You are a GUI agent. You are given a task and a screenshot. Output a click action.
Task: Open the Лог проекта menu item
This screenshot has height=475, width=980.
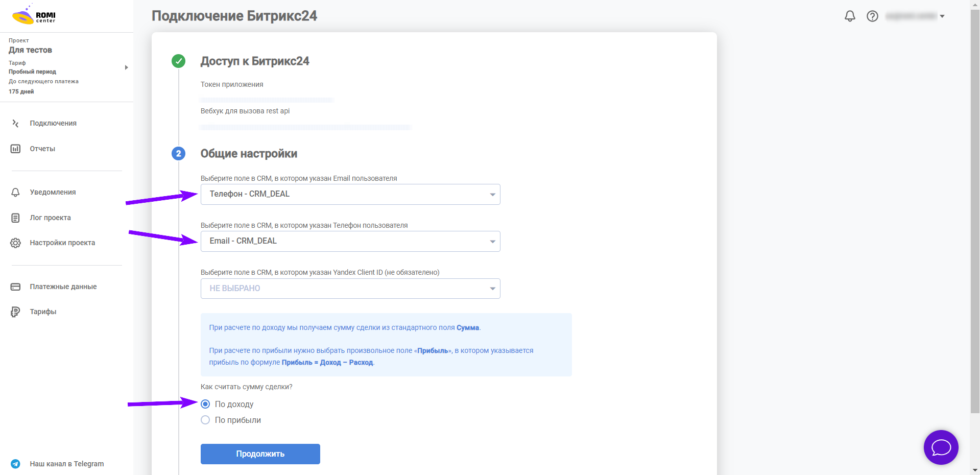tap(50, 218)
